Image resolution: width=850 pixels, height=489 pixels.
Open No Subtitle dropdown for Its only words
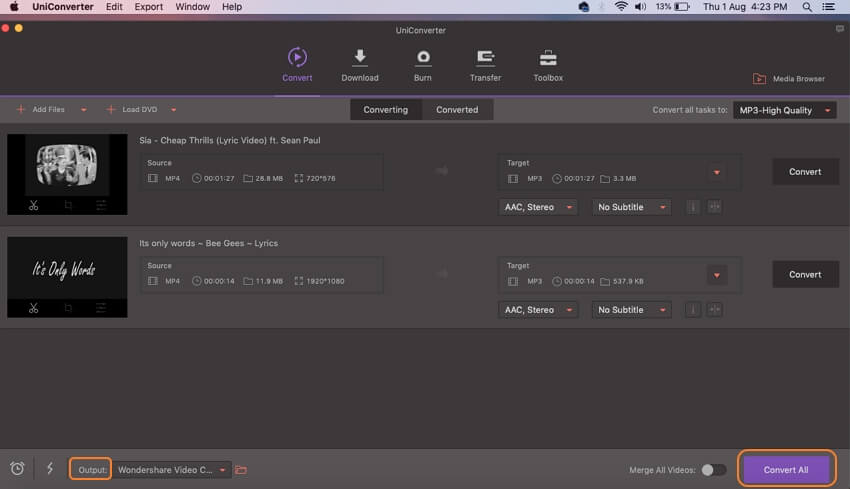(x=632, y=310)
